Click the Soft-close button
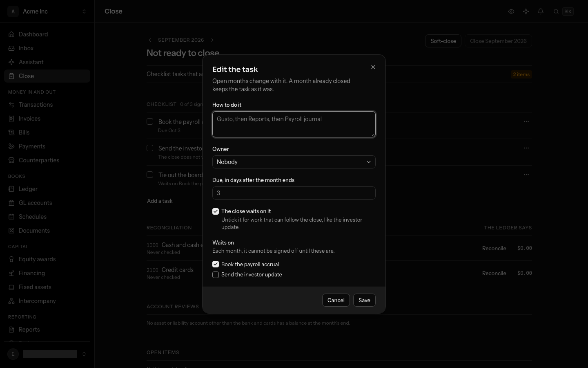 443,41
